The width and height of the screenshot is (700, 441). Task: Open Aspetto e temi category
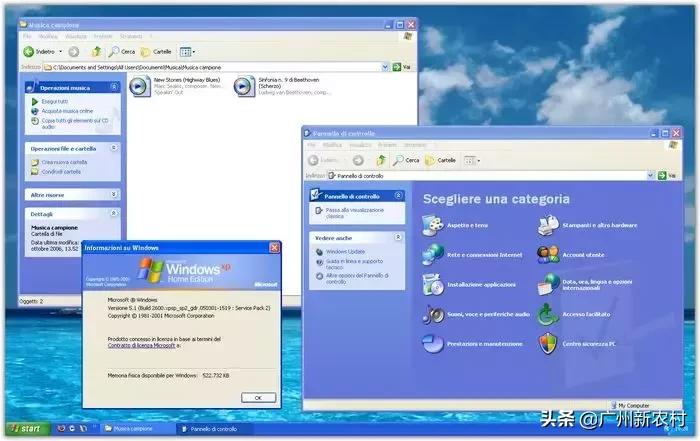pos(454,225)
